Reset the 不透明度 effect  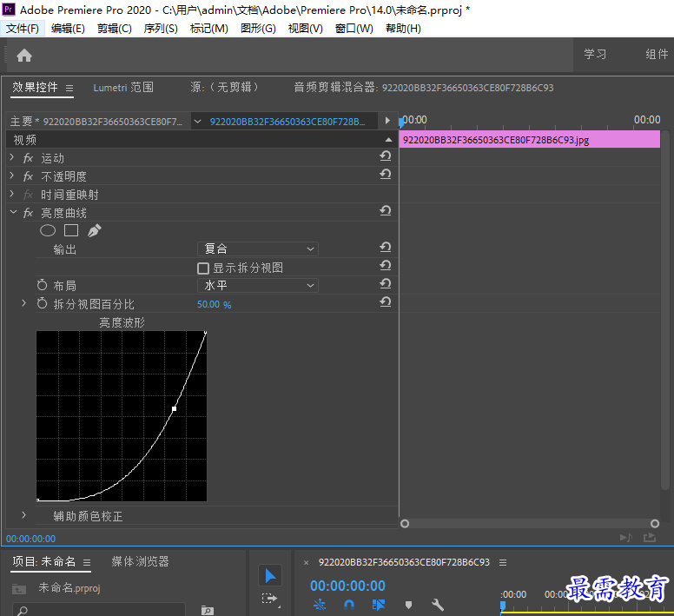pos(386,174)
